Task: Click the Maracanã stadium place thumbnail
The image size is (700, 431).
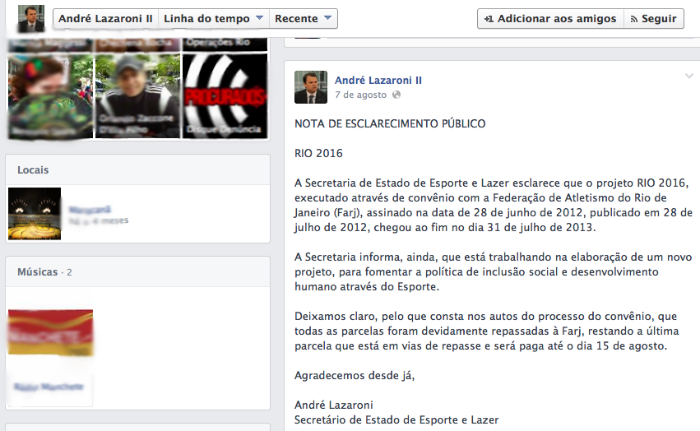Action: [x=34, y=213]
